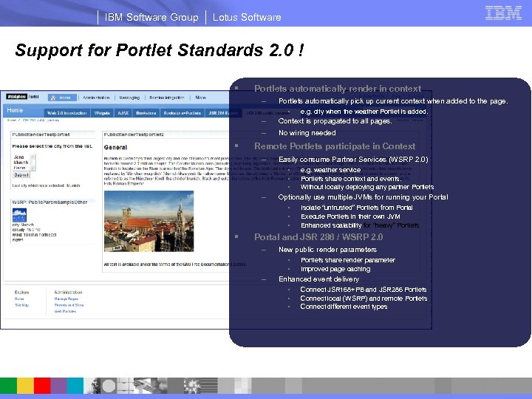Click the Home house icon in portal navigation
Image resolution: width=532 pixels, height=399 pixels.
click(53, 98)
